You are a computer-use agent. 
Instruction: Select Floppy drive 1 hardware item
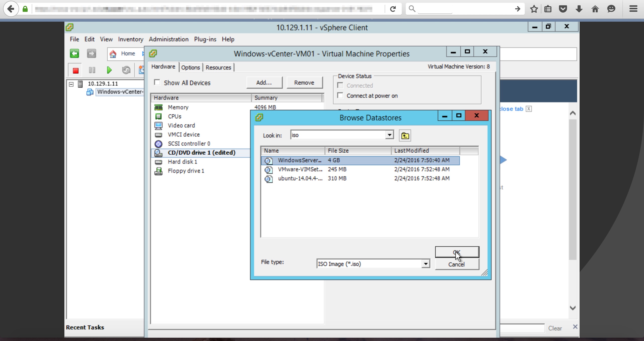pyautogui.click(x=186, y=171)
